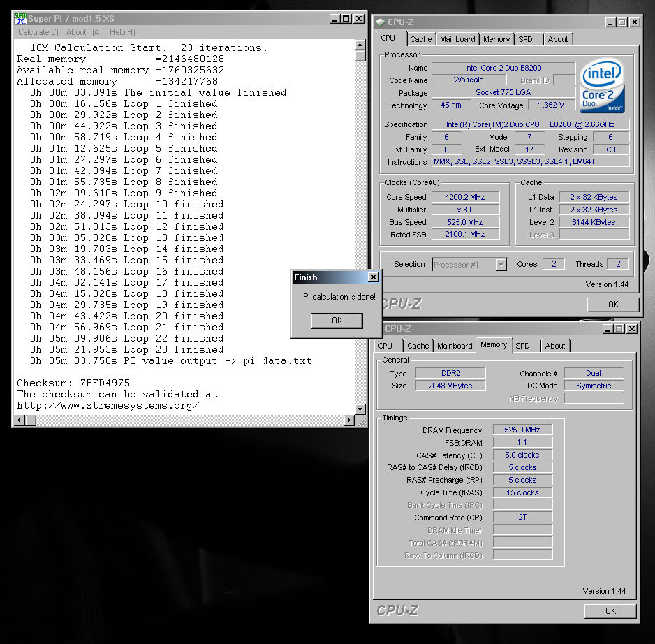Click the Name field Intel Core 2 Duo E8200
Image resolution: width=655 pixels, height=644 pixels.
503,68
